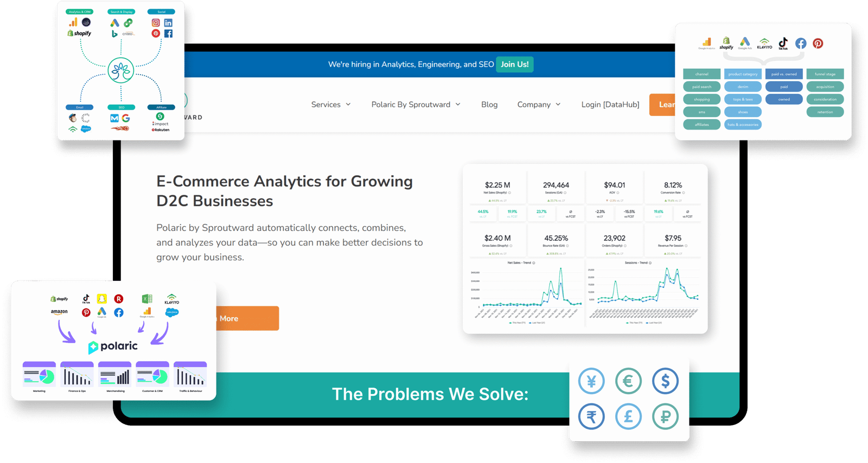Select the acquisition pill
The image size is (868, 463).
[x=825, y=87]
